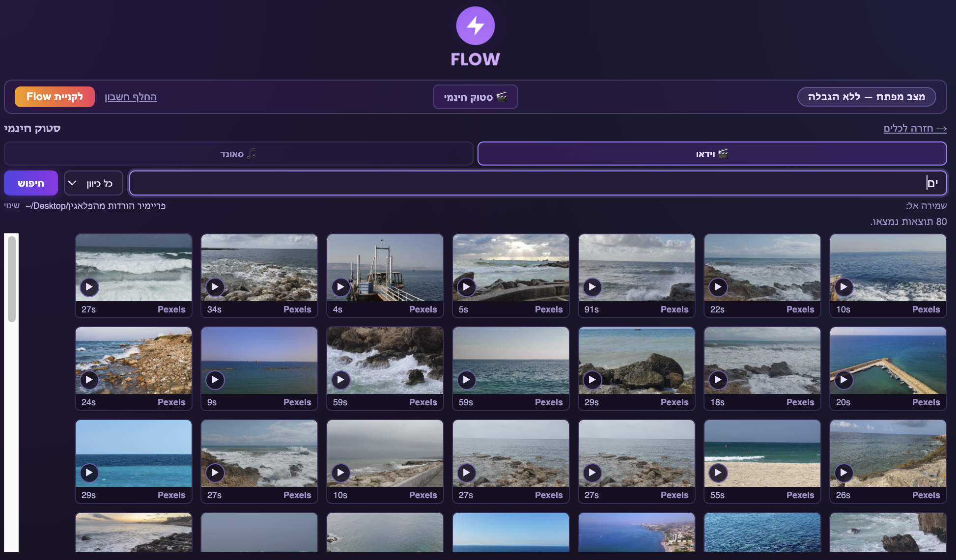Play the 29s large boulder video

click(592, 380)
